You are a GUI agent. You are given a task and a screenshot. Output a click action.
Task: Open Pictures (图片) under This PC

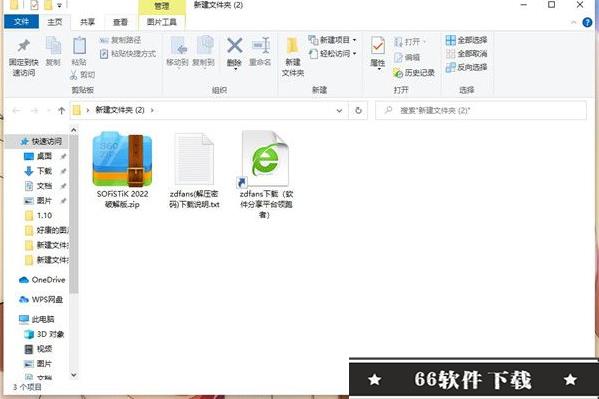(38, 363)
